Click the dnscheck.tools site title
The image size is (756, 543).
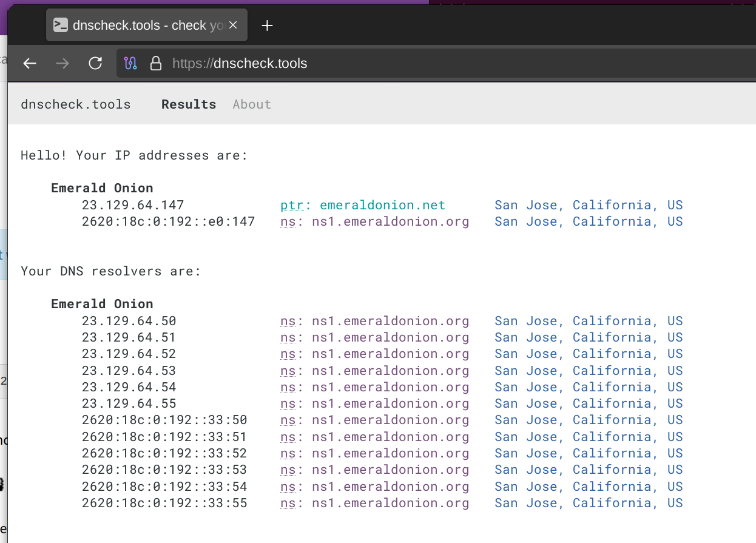pos(76,104)
